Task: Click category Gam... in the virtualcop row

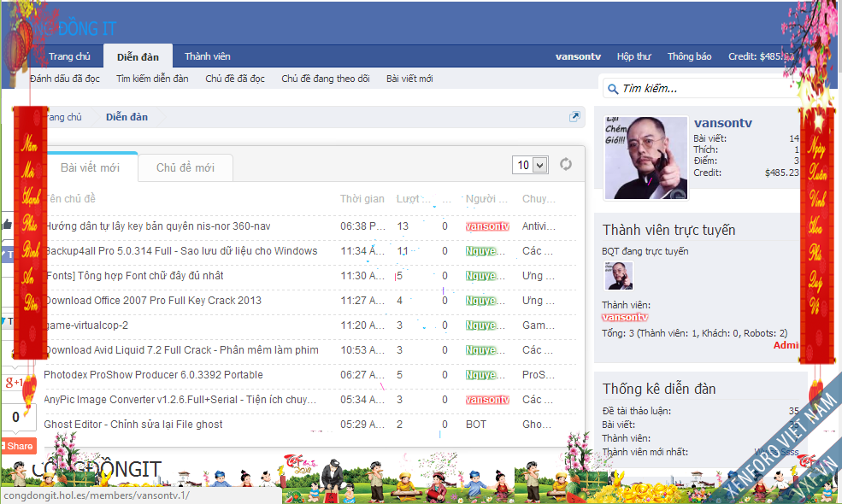Action: click(x=538, y=325)
